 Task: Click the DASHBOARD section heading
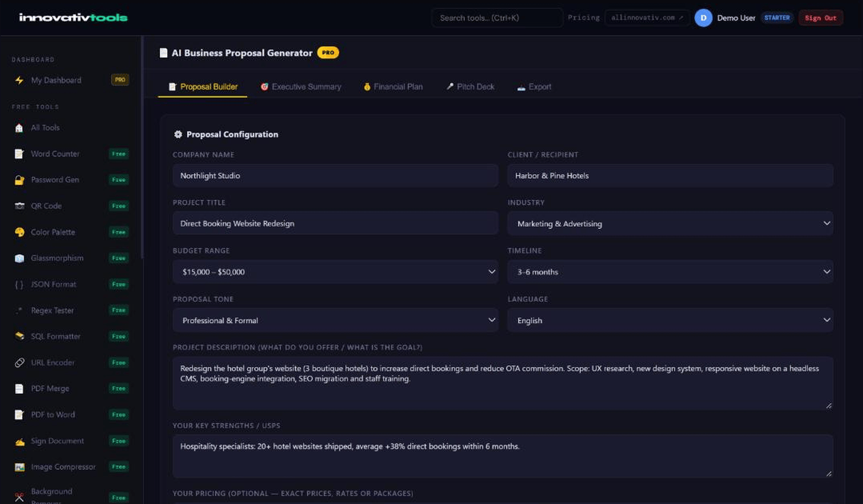point(33,60)
